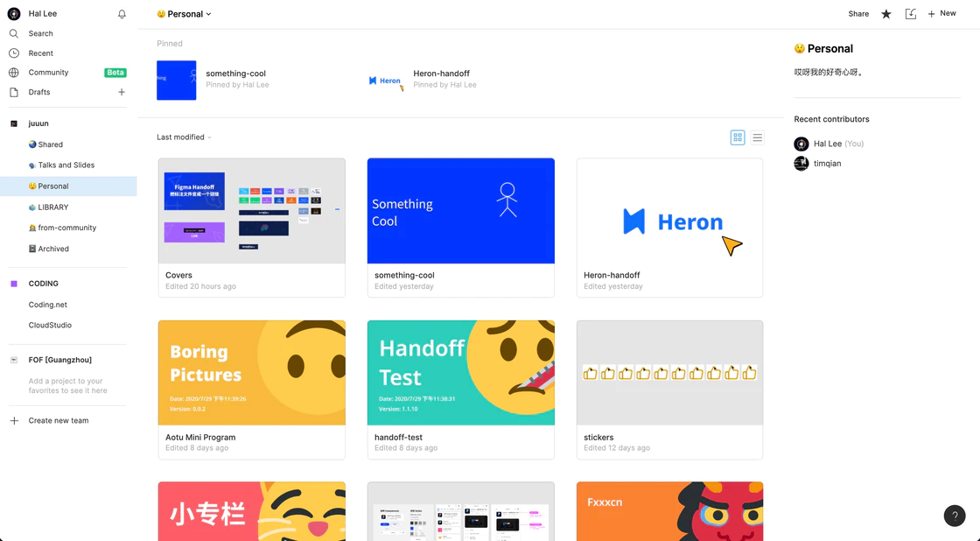Favorite this project with star icon

[886, 14]
